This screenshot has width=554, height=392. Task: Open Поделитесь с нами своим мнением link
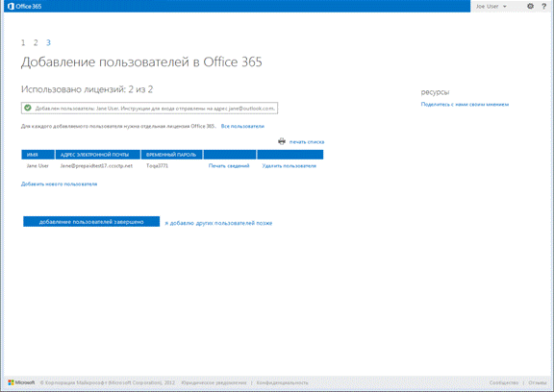[x=465, y=105]
